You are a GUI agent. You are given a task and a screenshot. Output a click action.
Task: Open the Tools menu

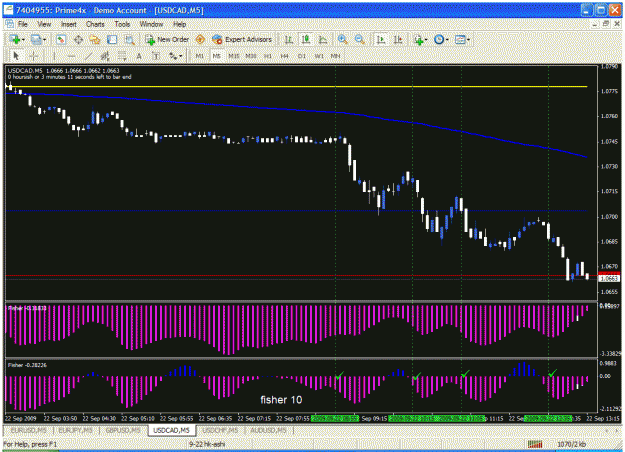pos(122,24)
